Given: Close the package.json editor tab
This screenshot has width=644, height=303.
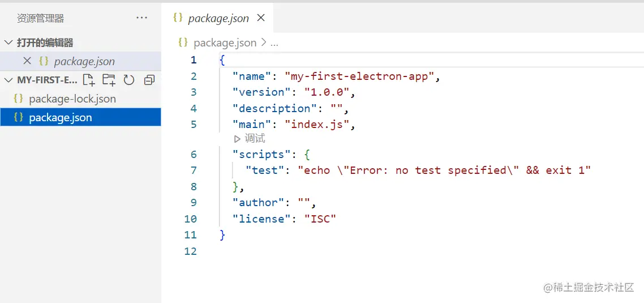Looking at the screenshot, I should [261, 18].
